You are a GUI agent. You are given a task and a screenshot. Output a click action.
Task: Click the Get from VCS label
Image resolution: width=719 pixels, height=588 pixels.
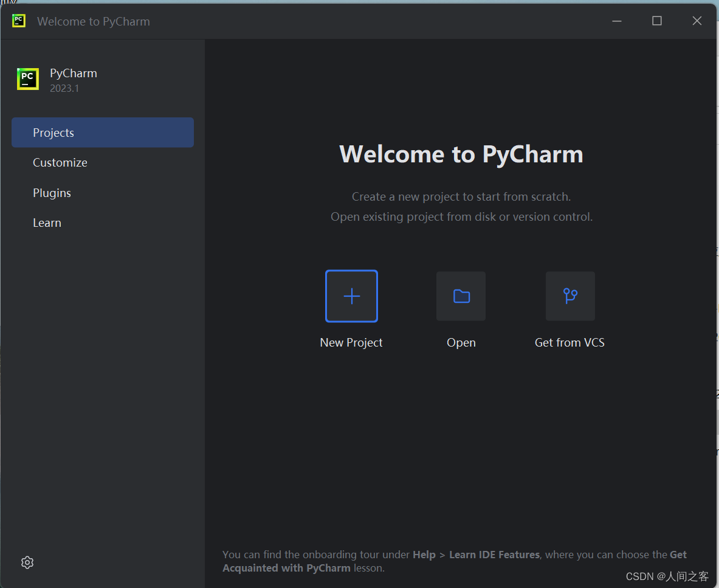click(569, 342)
